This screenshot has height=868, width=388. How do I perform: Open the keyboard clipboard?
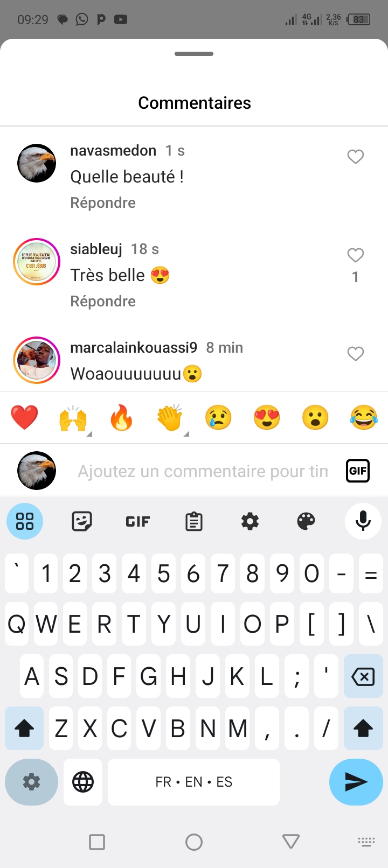coord(194,521)
